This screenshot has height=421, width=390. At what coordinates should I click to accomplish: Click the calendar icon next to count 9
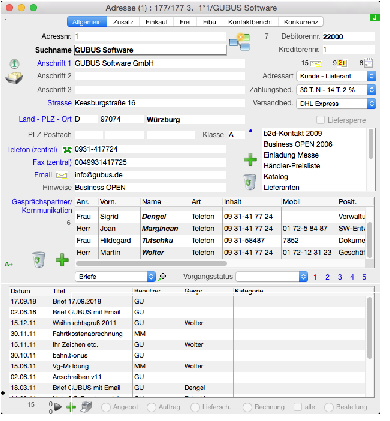tap(342, 63)
